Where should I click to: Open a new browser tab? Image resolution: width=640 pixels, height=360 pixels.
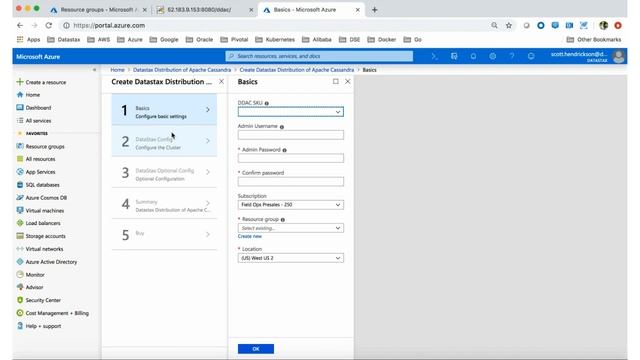point(374,9)
